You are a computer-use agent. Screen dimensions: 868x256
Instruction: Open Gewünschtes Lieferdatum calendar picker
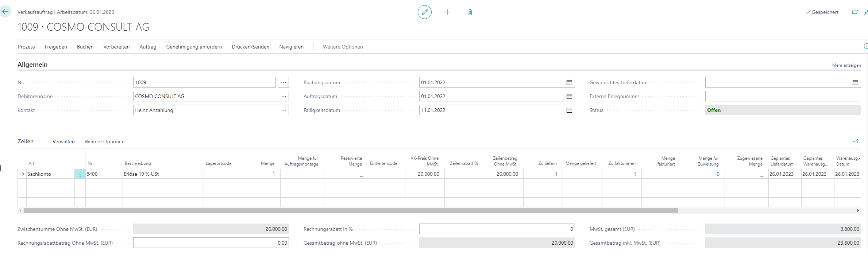click(855, 82)
